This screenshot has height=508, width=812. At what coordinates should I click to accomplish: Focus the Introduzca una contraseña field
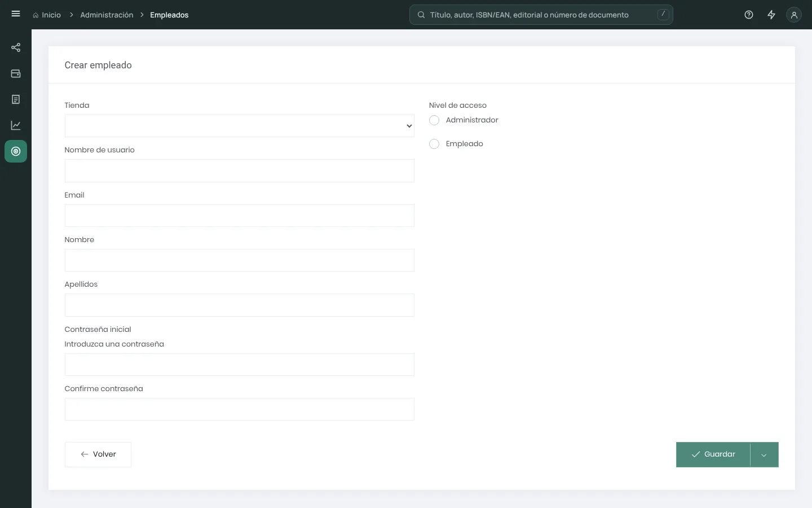[240, 365]
